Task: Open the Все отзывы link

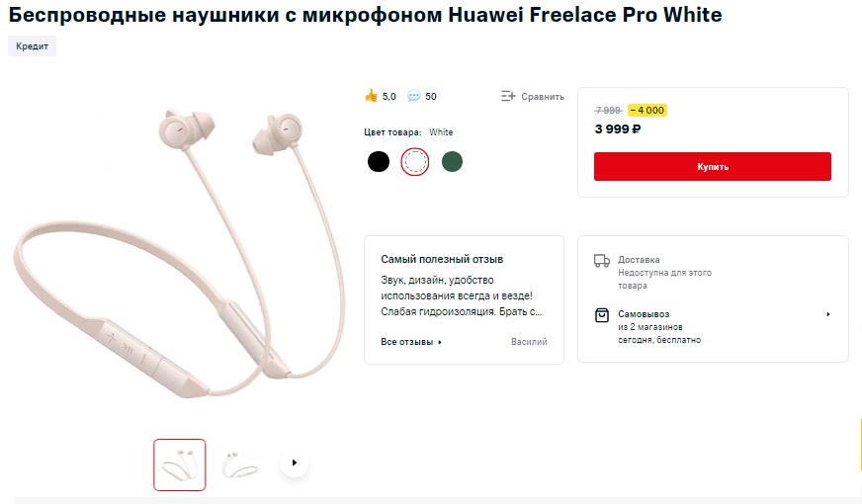Action: pos(407,341)
